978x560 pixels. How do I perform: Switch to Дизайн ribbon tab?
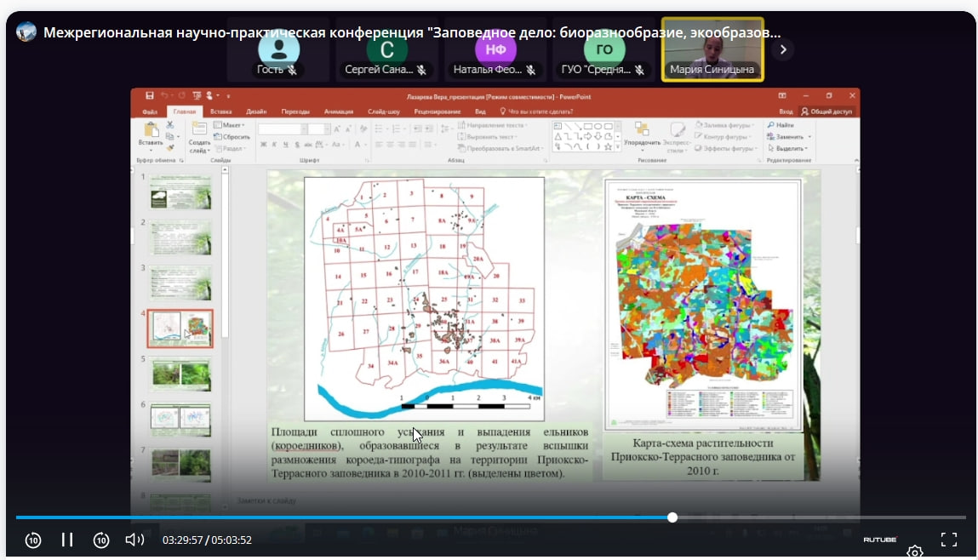[x=256, y=111]
